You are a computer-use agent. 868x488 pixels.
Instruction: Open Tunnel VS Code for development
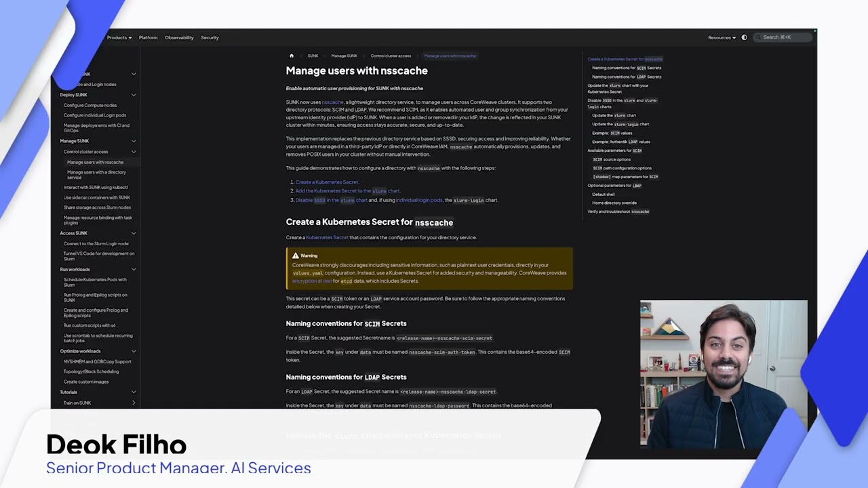pos(99,256)
